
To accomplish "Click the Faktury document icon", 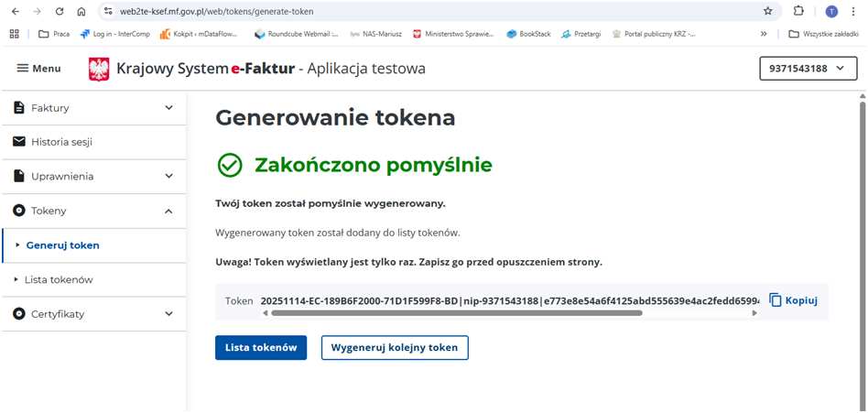I will point(19,108).
